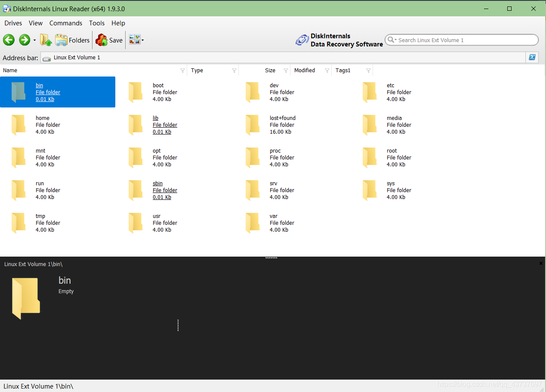
Task: Open the Modified column filter funnel
Action: coord(327,70)
